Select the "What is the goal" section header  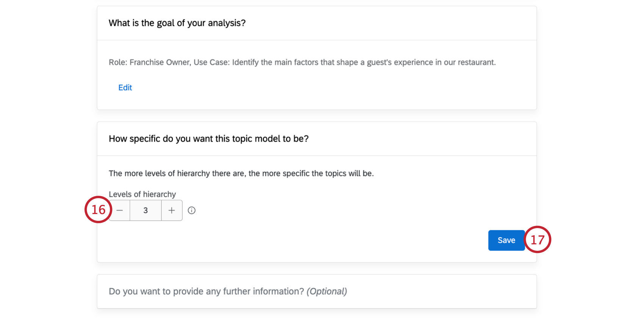(x=177, y=23)
